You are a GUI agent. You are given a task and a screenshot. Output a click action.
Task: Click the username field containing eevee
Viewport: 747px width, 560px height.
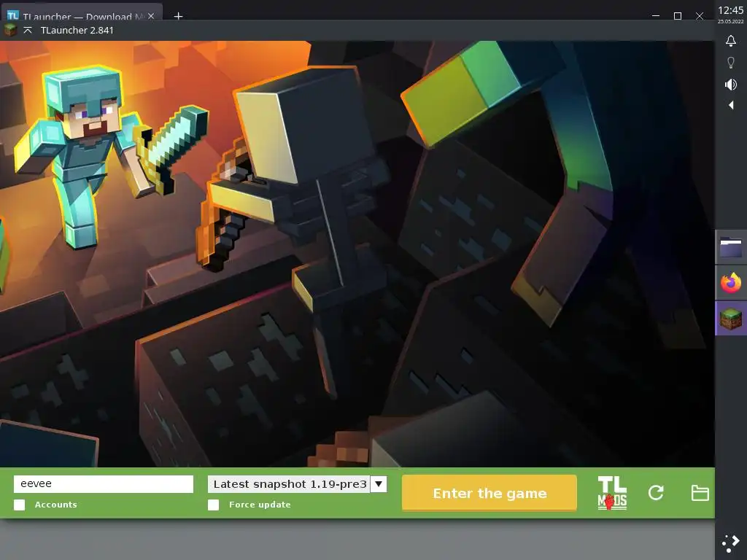tap(104, 484)
